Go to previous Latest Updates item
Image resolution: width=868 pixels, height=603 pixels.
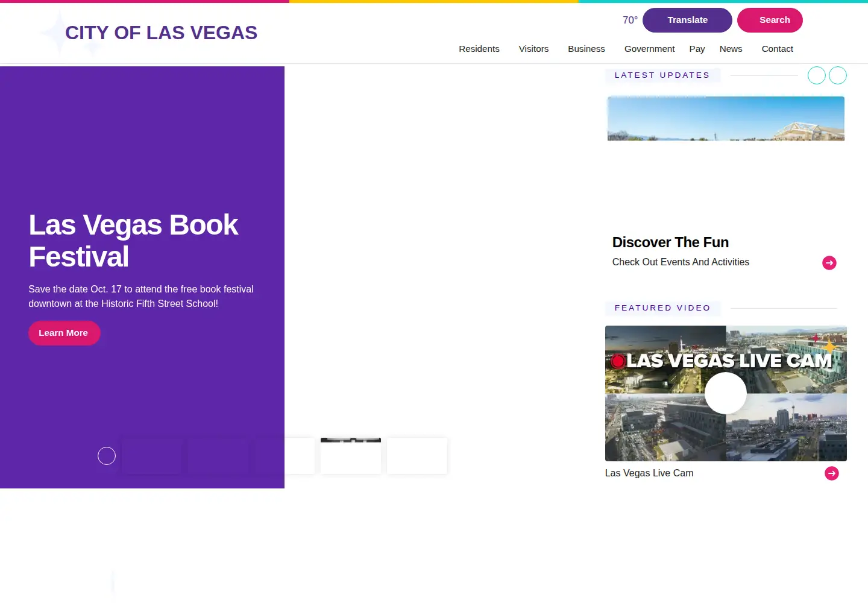click(817, 75)
